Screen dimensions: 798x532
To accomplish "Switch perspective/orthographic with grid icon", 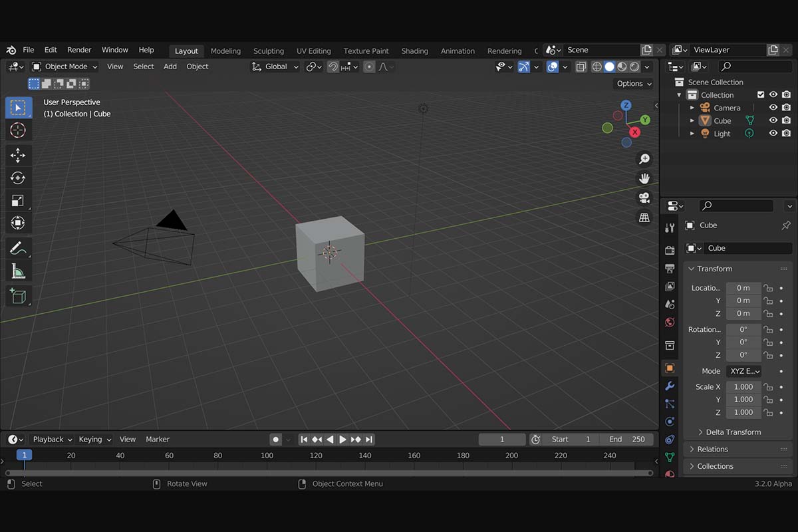I will pyautogui.click(x=644, y=217).
